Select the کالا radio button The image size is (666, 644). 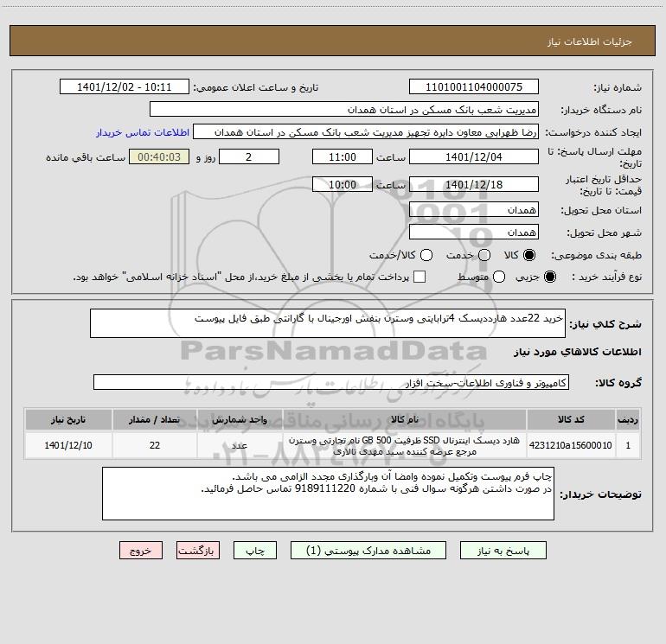pos(529,255)
